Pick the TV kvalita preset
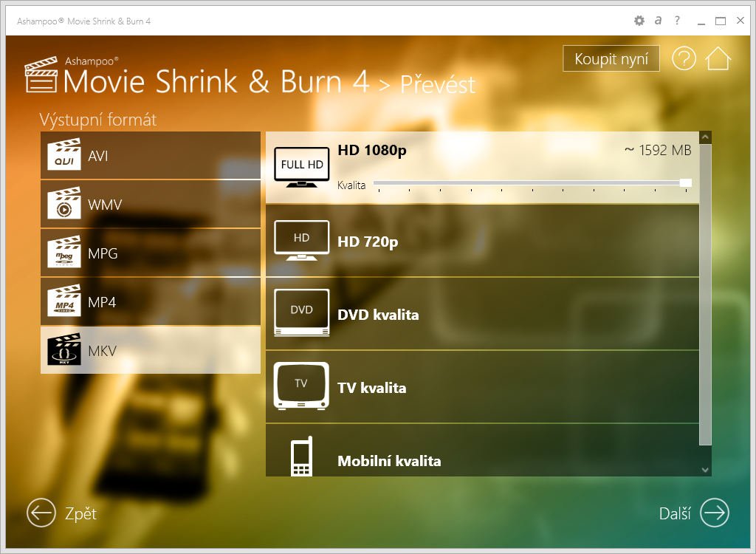 pos(482,388)
